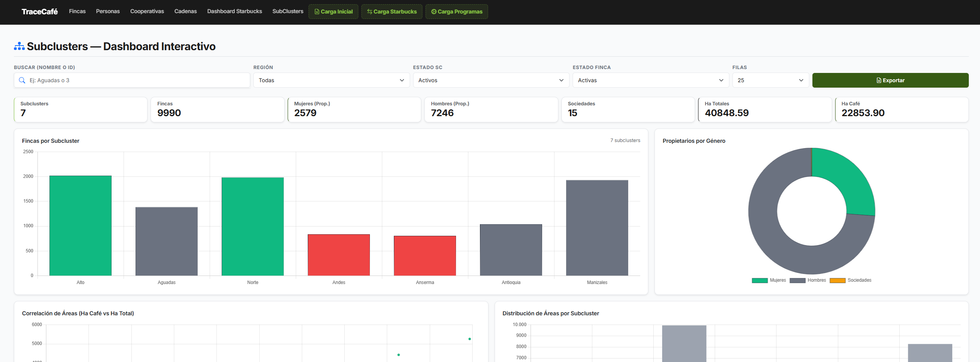The width and height of the screenshot is (980, 362).
Task: Click the gear icon on Carga Programas
Action: pyautogui.click(x=434, y=12)
